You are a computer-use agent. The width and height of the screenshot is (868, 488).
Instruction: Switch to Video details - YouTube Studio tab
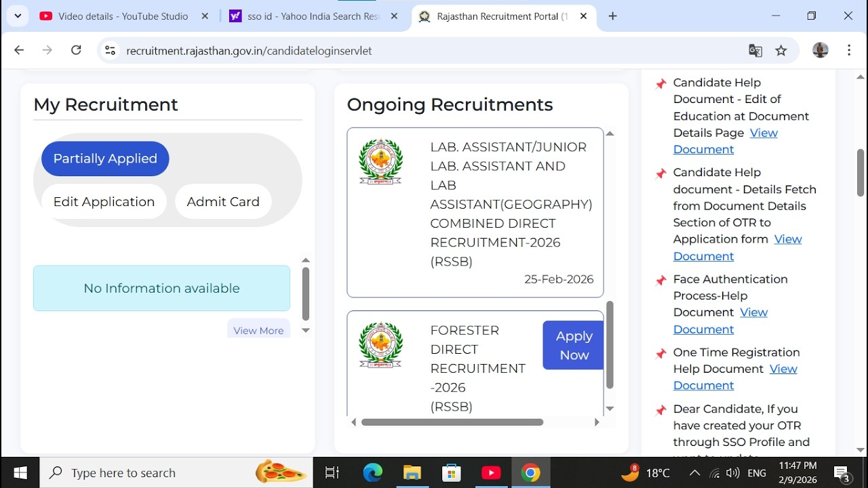[x=123, y=16]
